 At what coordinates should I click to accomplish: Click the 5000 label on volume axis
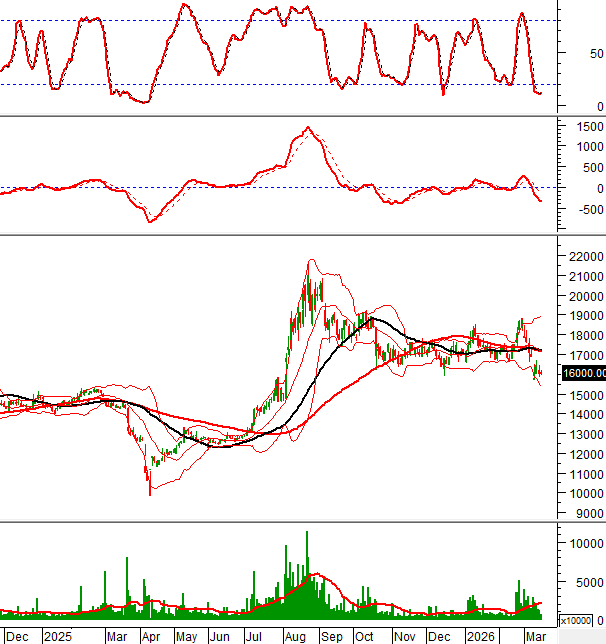point(585,582)
